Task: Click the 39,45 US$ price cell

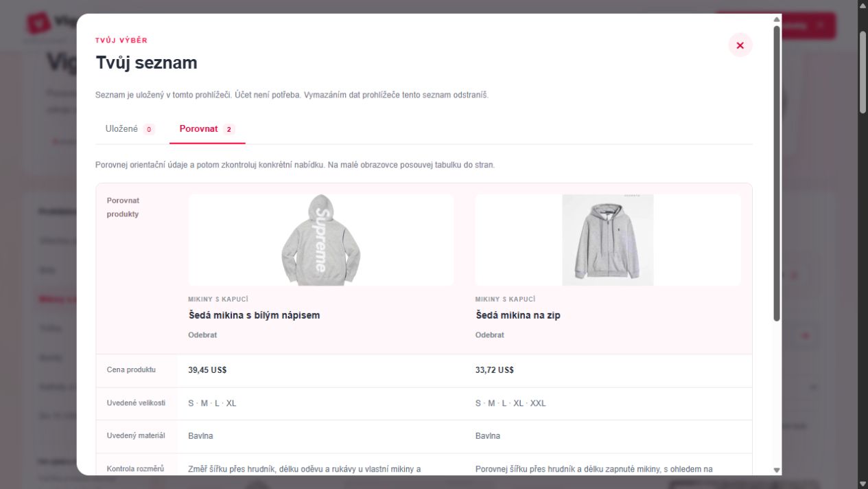Action: coord(207,370)
